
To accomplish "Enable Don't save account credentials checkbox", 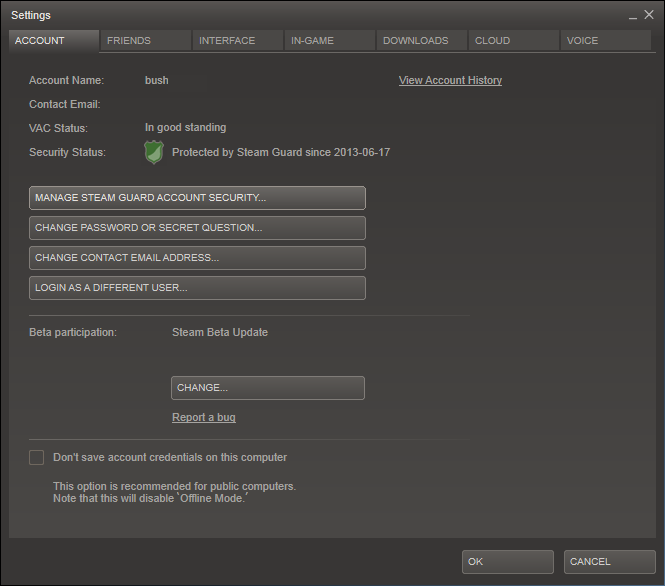I will (x=36, y=458).
